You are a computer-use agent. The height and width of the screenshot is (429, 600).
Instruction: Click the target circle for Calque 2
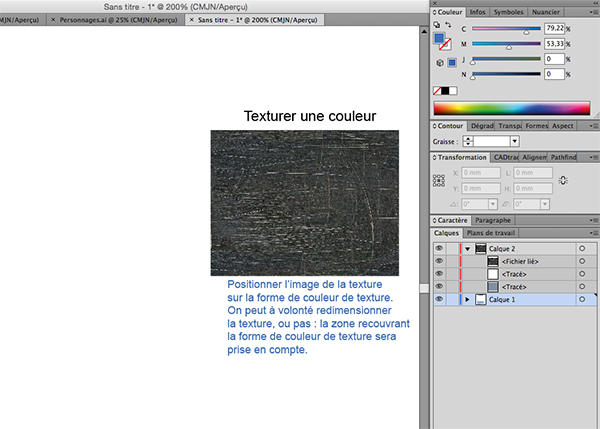(582, 247)
